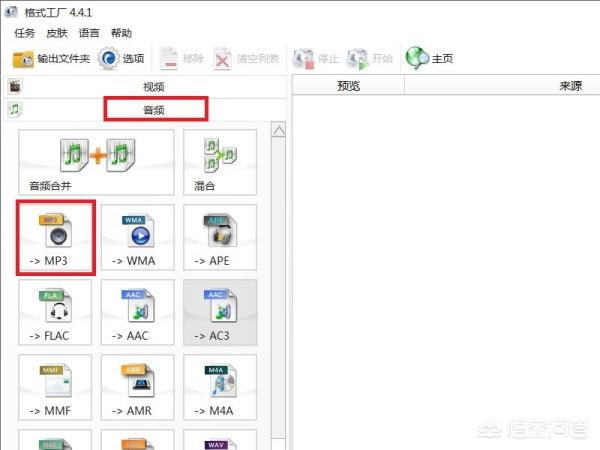Collapse the 音频 category section
Screen dimensions: 600x450
(x=155, y=108)
